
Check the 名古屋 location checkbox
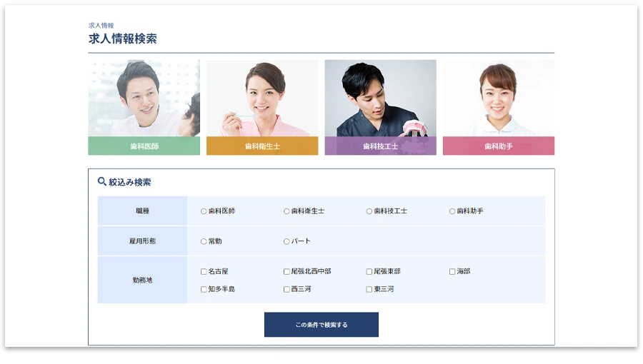point(204,271)
